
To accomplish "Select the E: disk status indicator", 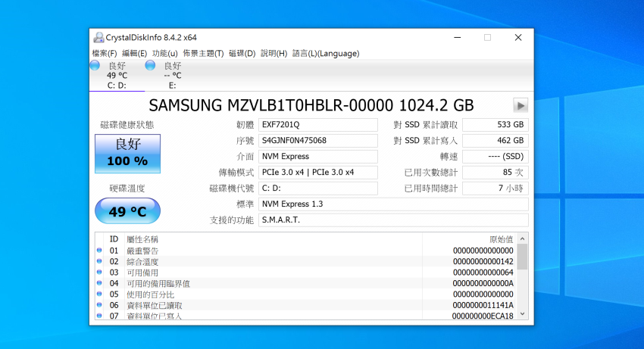I will pyautogui.click(x=150, y=65).
